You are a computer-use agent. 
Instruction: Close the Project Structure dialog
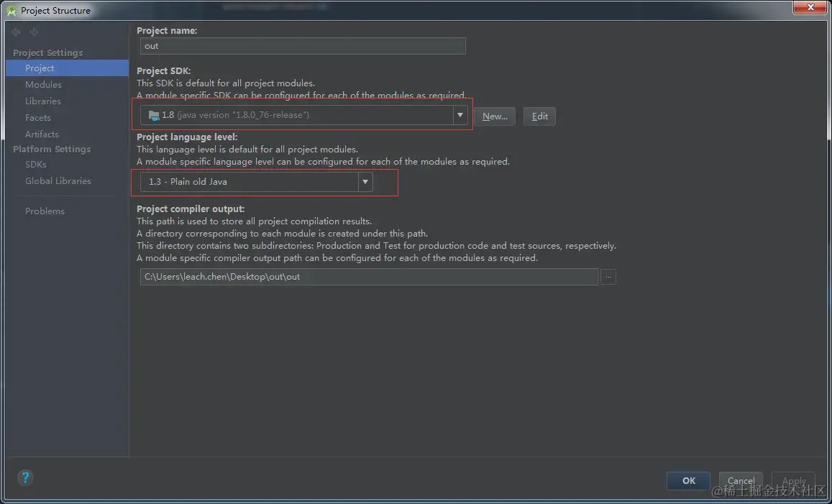(810, 7)
